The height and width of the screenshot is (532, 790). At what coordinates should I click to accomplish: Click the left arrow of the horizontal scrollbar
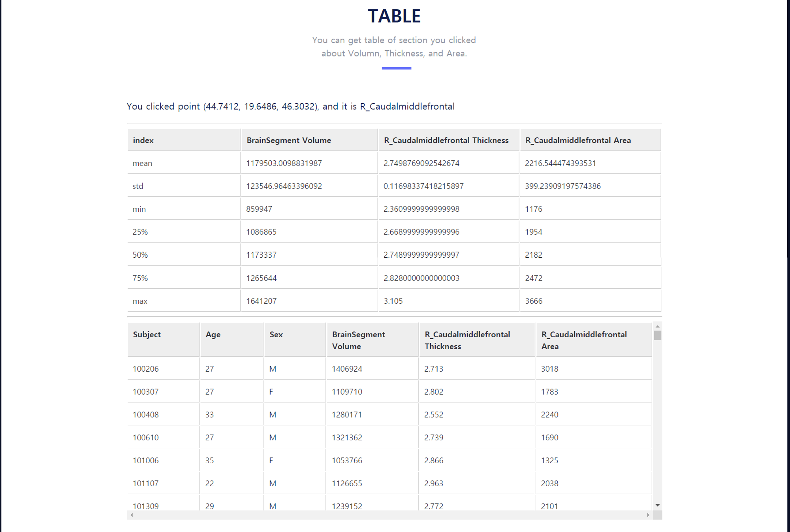point(131,515)
